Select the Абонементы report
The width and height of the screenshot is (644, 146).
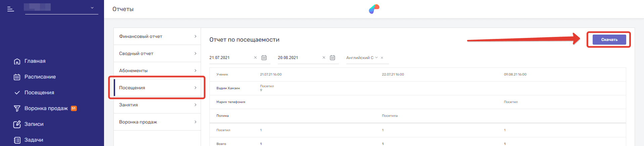click(x=157, y=70)
